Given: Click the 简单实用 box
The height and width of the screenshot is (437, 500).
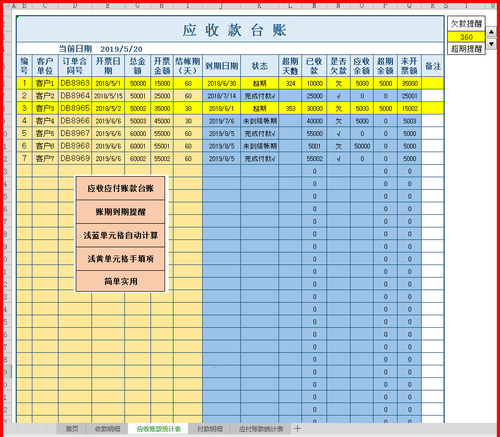Looking at the screenshot, I should (x=120, y=281).
